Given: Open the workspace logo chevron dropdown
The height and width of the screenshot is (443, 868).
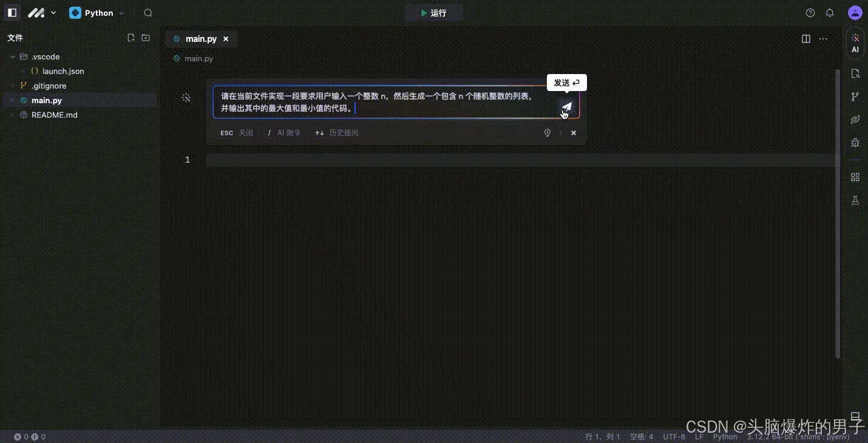Looking at the screenshot, I should [x=53, y=12].
